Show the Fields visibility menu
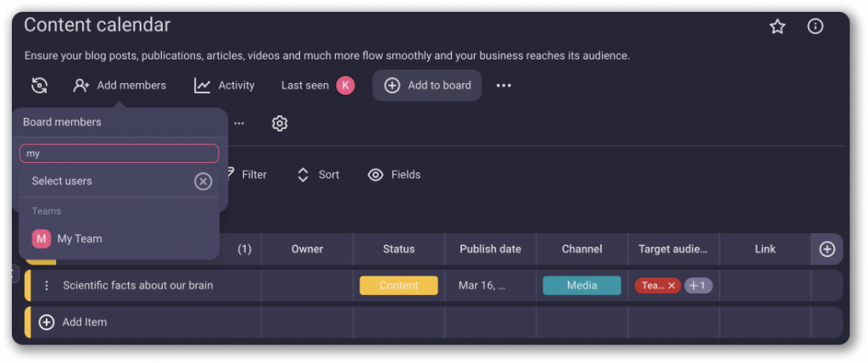The height and width of the screenshot is (363, 868). coord(394,175)
